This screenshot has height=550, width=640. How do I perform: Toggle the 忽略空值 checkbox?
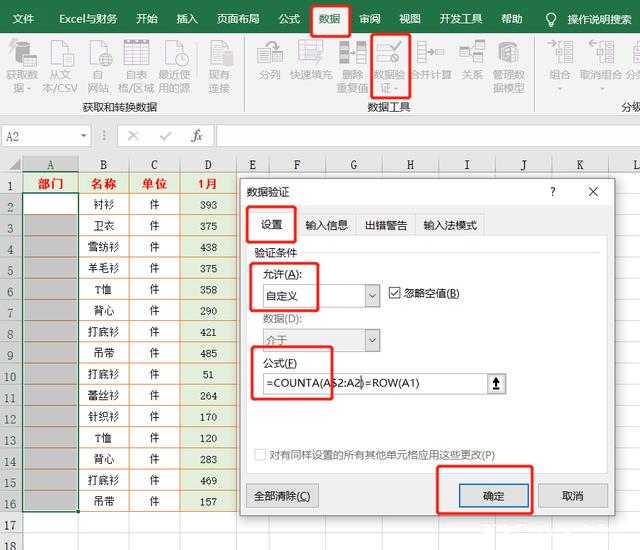point(394,293)
